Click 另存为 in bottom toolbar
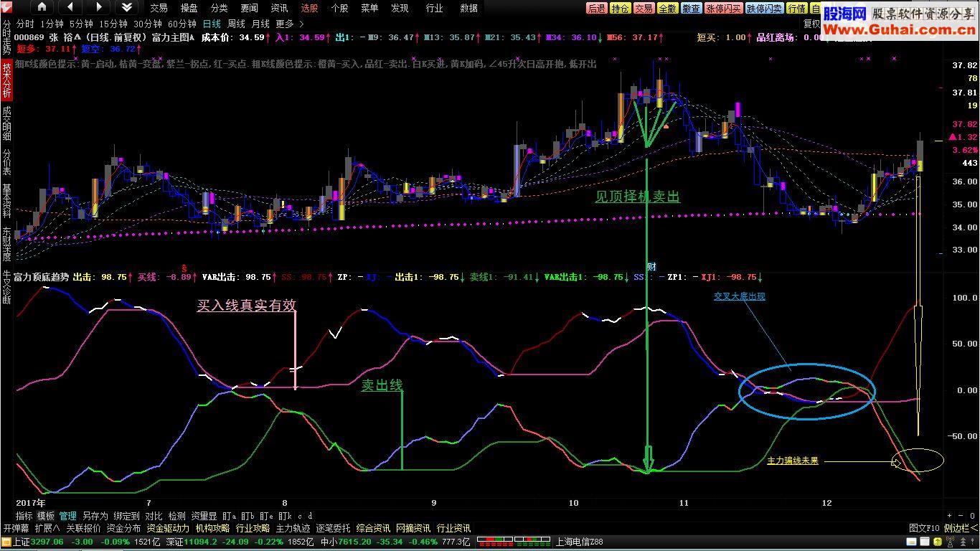Image resolution: width=980 pixels, height=551 pixels. pos(95,516)
